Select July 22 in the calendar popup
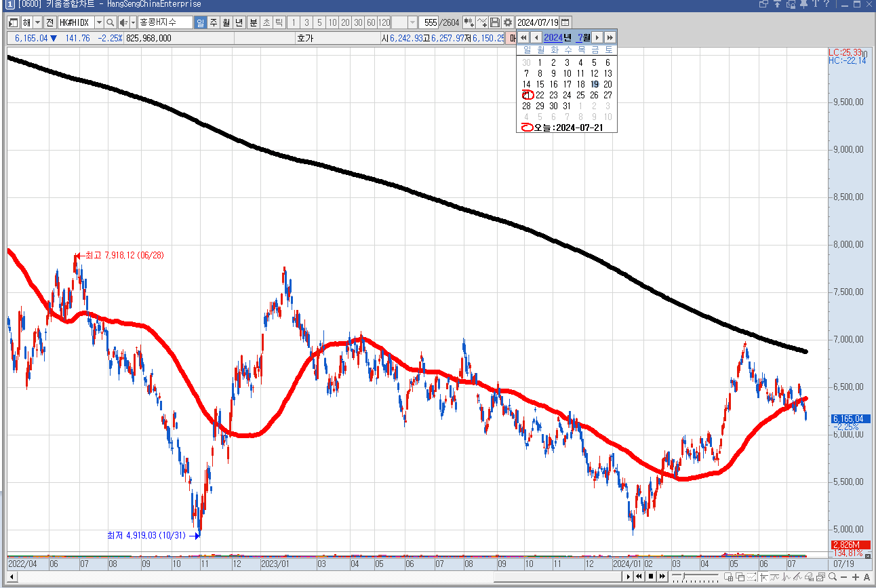 pos(540,95)
